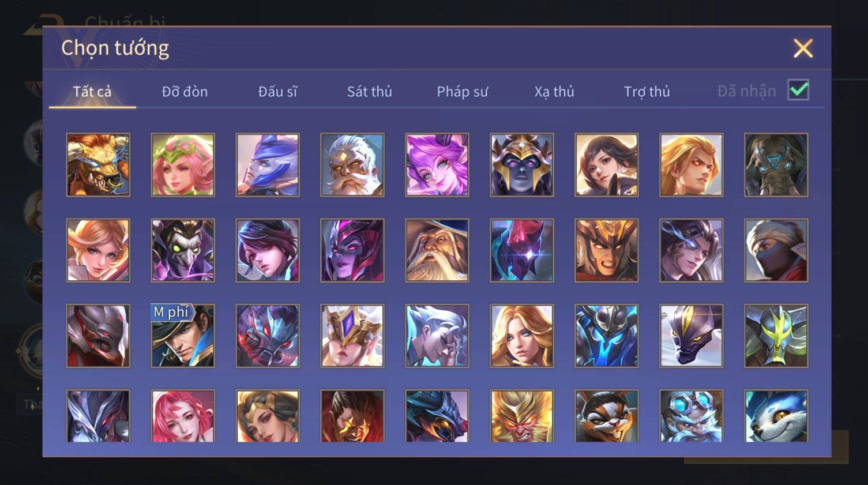Choose the white-bearded old man with golden eyepiece

point(352,165)
